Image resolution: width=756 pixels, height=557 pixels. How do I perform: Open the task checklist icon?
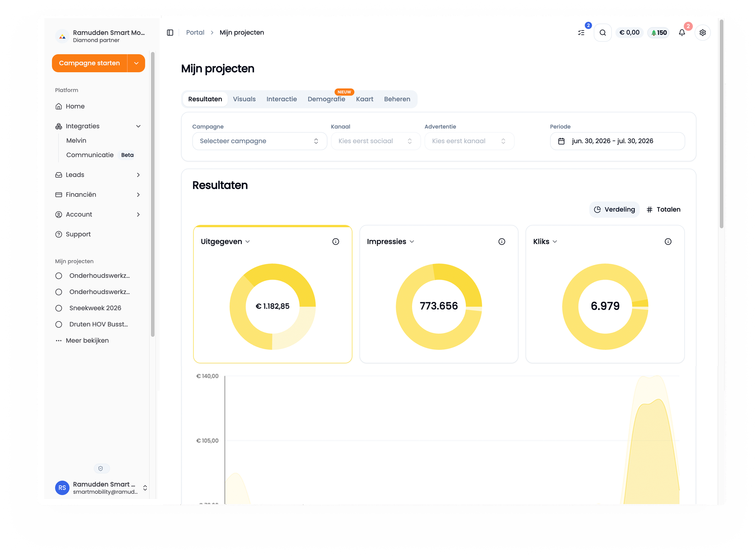581,33
